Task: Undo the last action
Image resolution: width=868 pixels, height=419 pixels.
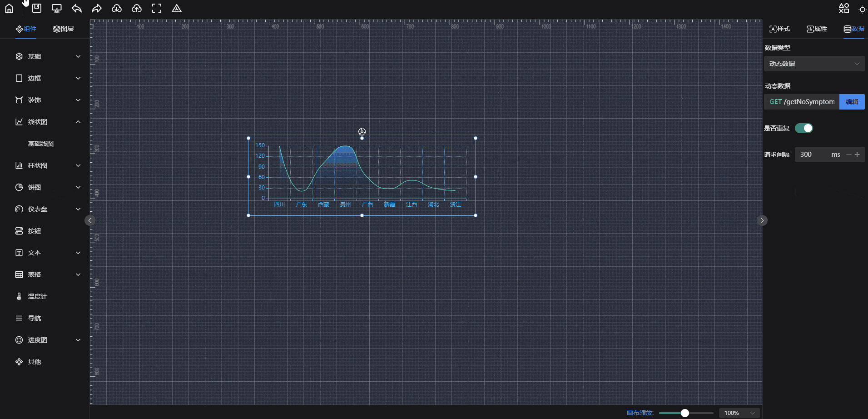Action: tap(77, 8)
